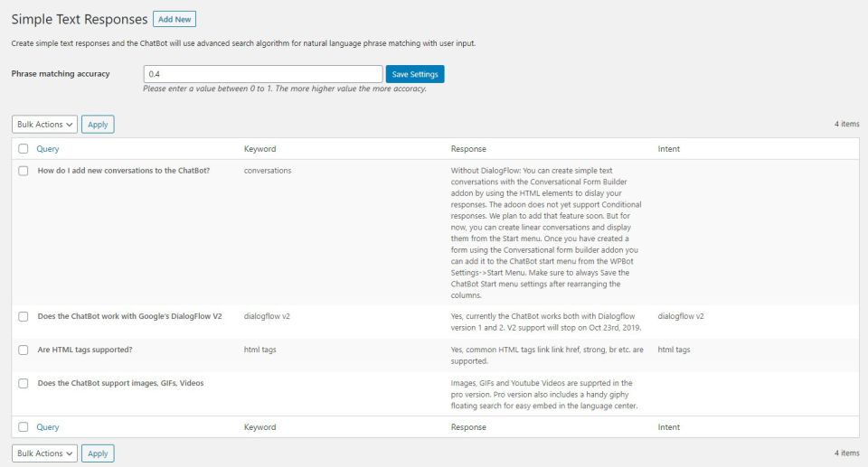Open the images, GIFs, Videos query entry
The width and height of the screenshot is (868, 467).
pos(120,383)
